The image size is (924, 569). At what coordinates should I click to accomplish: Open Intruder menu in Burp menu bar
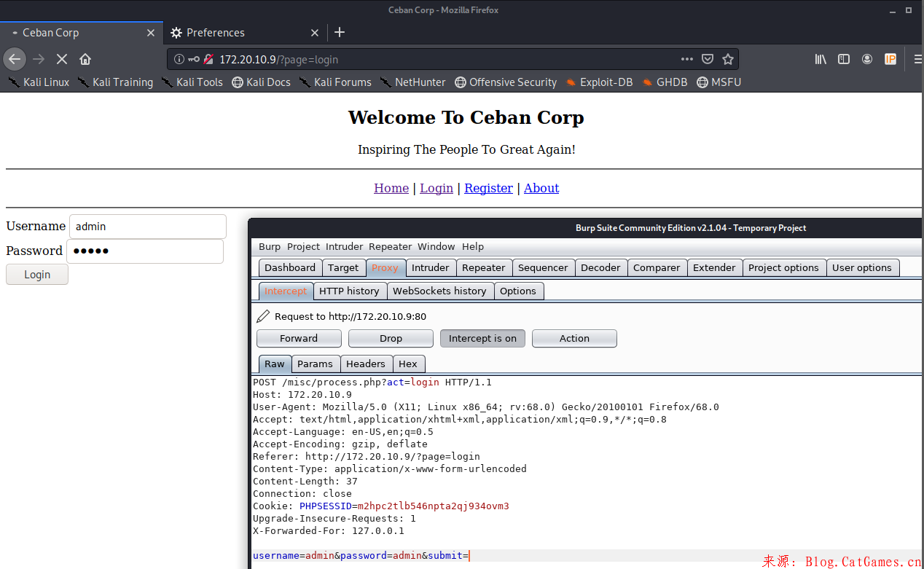pos(345,246)
